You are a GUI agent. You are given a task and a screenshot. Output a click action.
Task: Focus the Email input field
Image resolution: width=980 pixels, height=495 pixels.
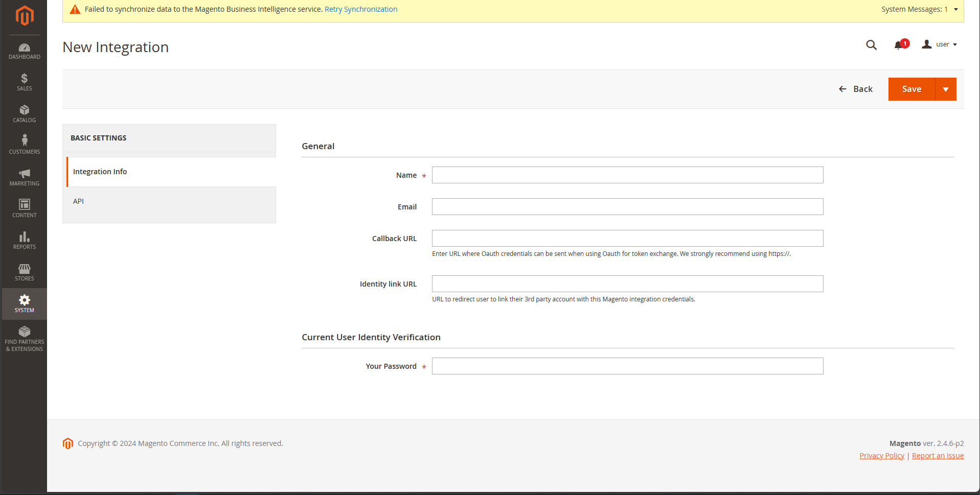click(x=627, y=207)
